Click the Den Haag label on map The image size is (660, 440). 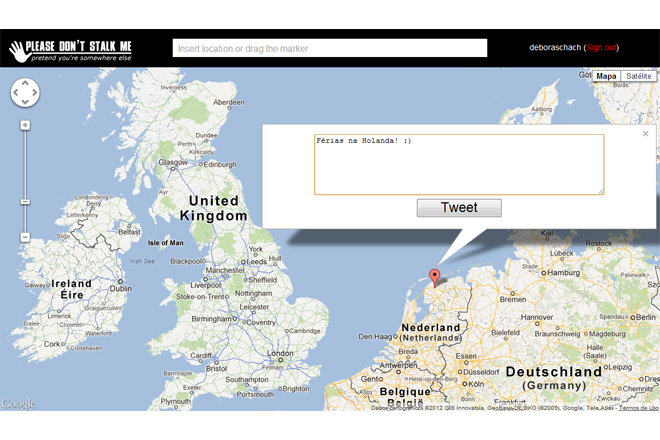point(375,336)
